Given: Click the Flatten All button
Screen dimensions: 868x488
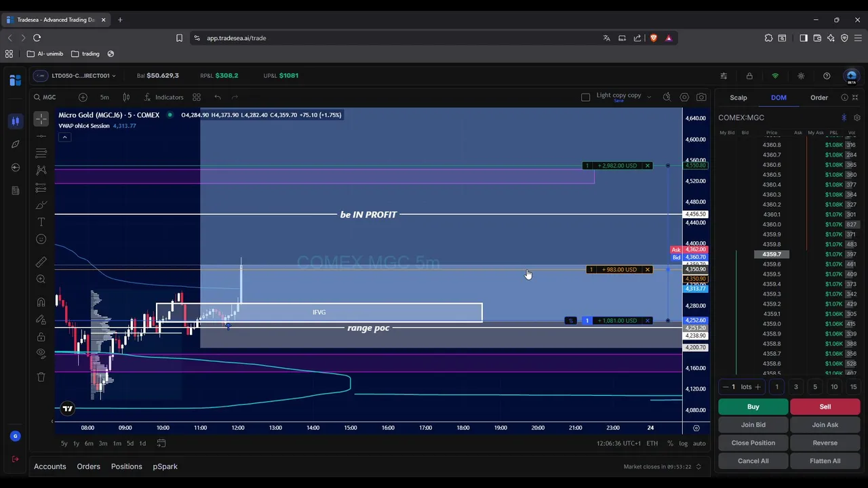Looking at the screenshot, I should click(x=825, y=461).
